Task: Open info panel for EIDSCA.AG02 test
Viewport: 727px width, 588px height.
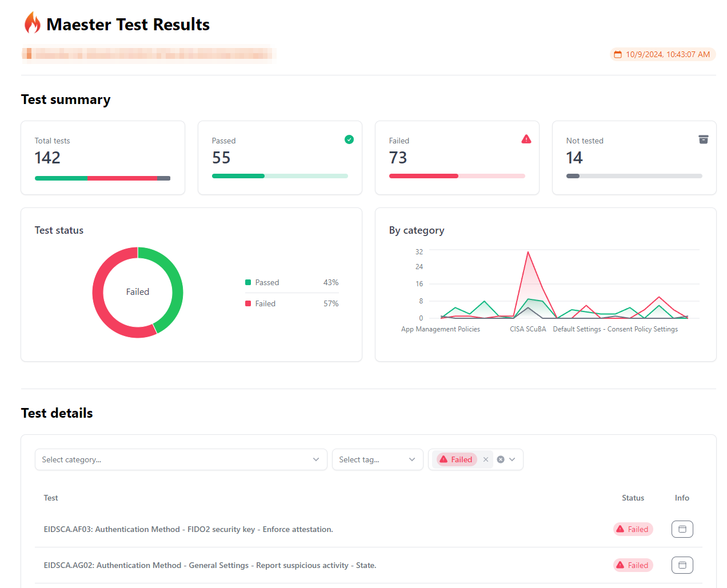Action: (x=682, y=565)
